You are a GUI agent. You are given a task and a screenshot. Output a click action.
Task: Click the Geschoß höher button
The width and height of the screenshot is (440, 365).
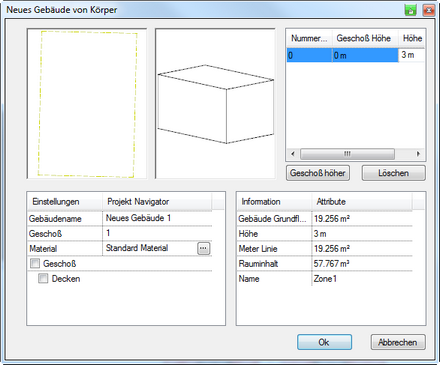pyautogui.click(x=318, y=173)
